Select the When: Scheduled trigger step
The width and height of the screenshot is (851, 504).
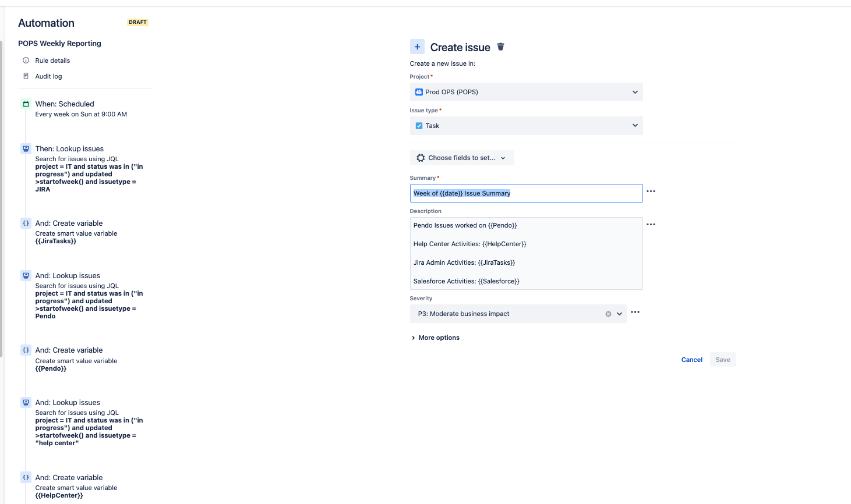(81, 109)
